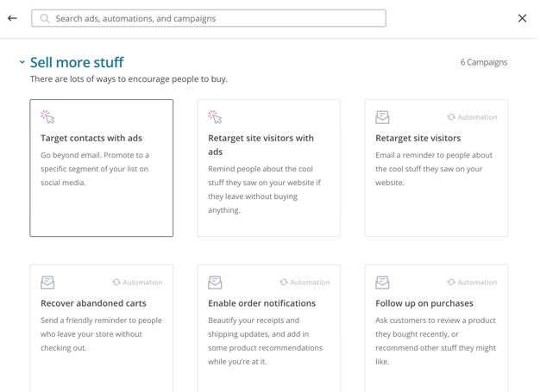The image size is (540, 392).
Task: Choose the Retarget site visitors title
Action: coord(418,138)
